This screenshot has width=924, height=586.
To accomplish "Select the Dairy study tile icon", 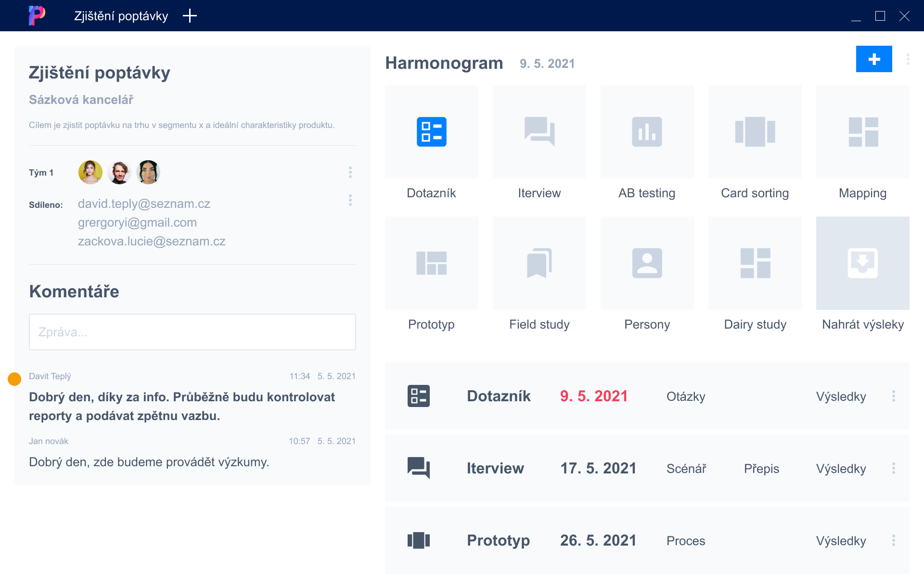I will pyautogui.click(x=755, y=263).
